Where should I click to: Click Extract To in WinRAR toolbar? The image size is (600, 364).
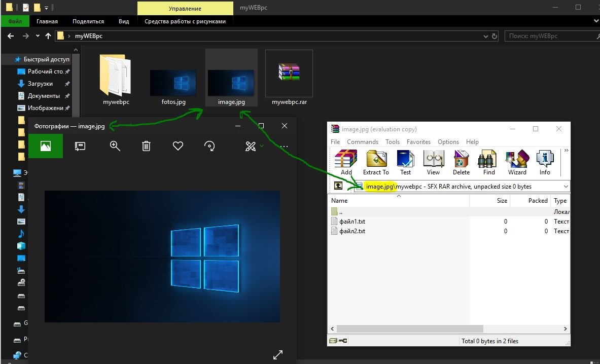pos(376,163)
